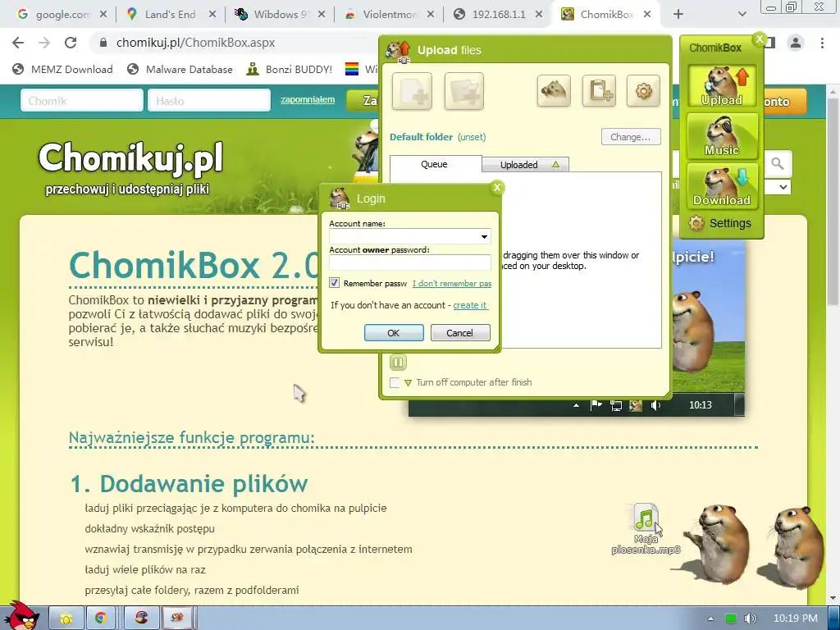Click the I don't remember password link

click(452, 283)
